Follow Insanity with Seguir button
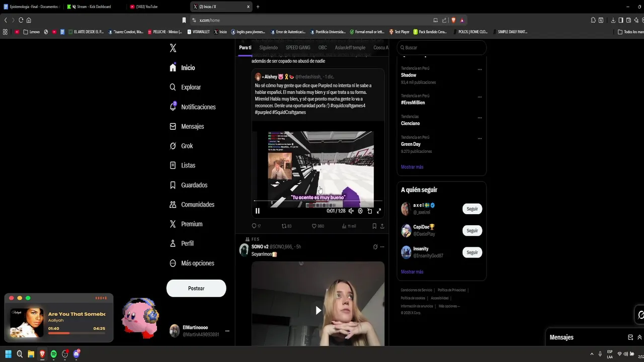Image resolution: width=644 pixels, height=362 pixels. click(472, 252)
